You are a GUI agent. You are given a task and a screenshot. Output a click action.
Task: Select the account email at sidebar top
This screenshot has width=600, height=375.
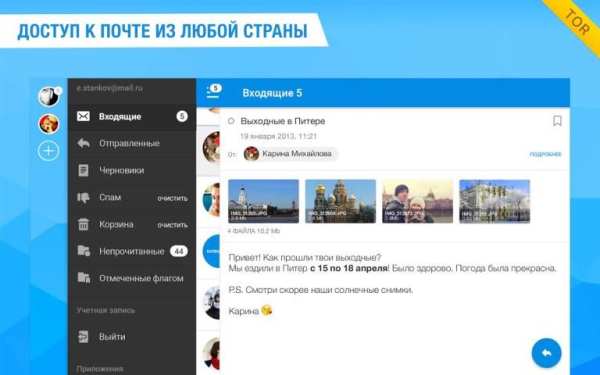[x=109, y=88]
